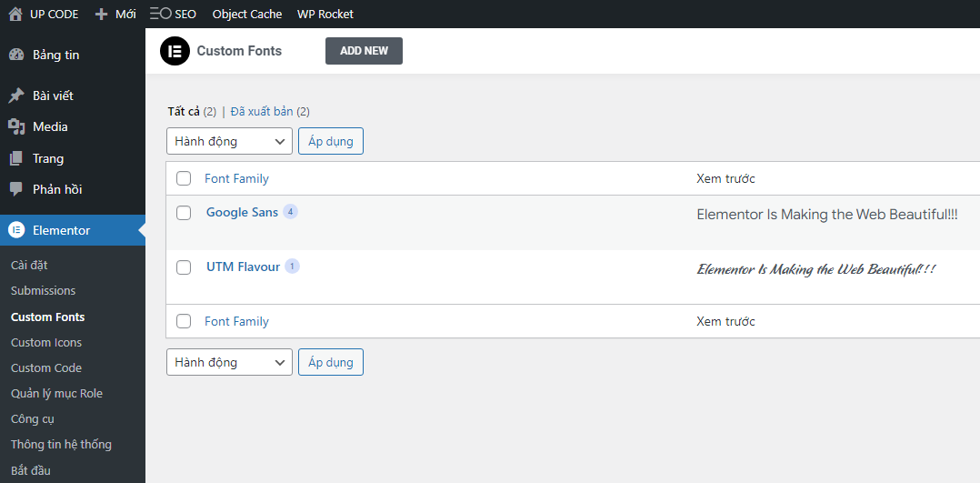Click the Bảng tin dashboard icon
This screenshot has width=980, height=483.
(x=16, y=55)
